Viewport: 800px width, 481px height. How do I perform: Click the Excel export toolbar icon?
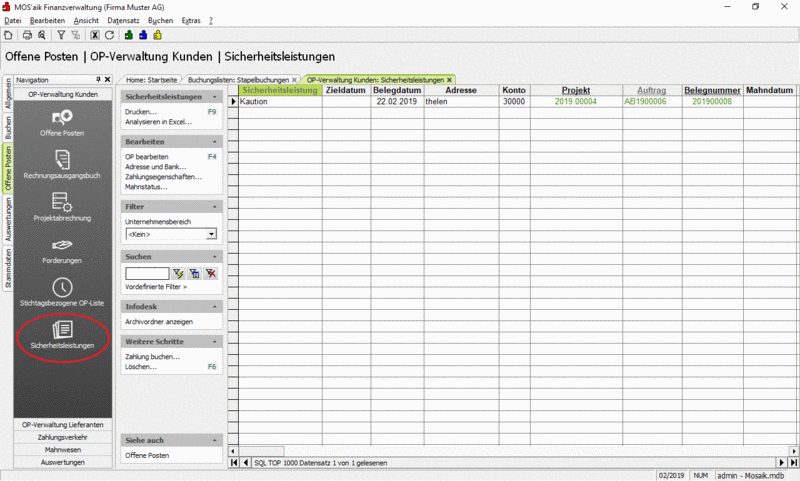[95, 35]
